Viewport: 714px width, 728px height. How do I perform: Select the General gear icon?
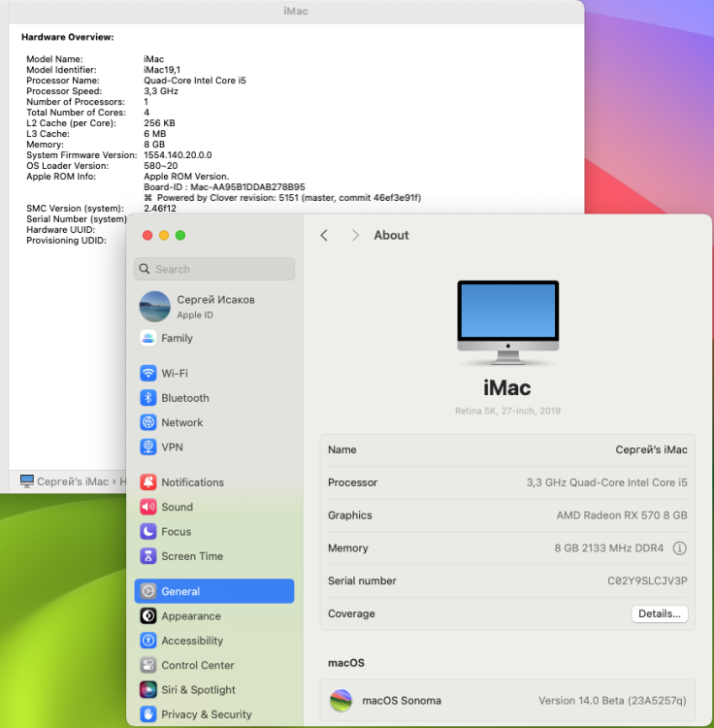148,591
